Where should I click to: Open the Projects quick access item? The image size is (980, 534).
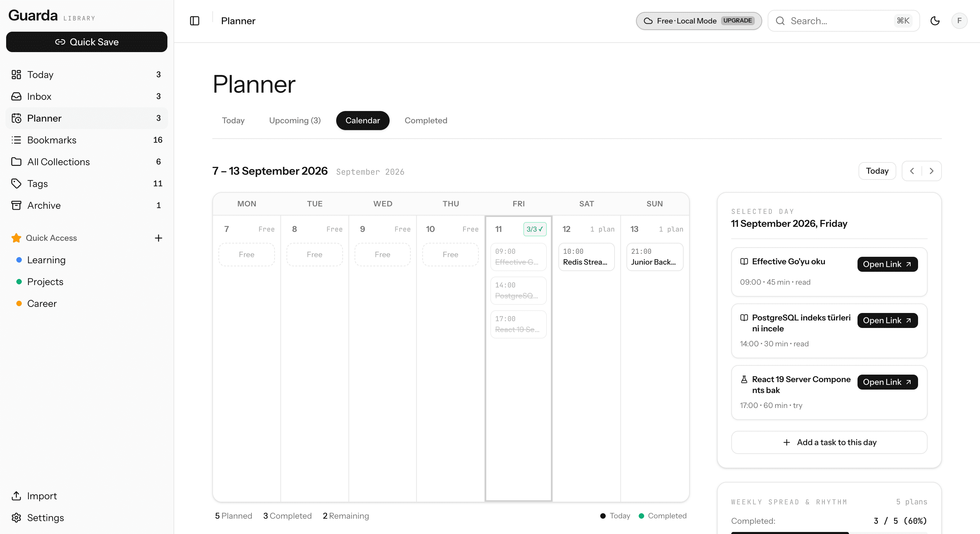(87, 281)
